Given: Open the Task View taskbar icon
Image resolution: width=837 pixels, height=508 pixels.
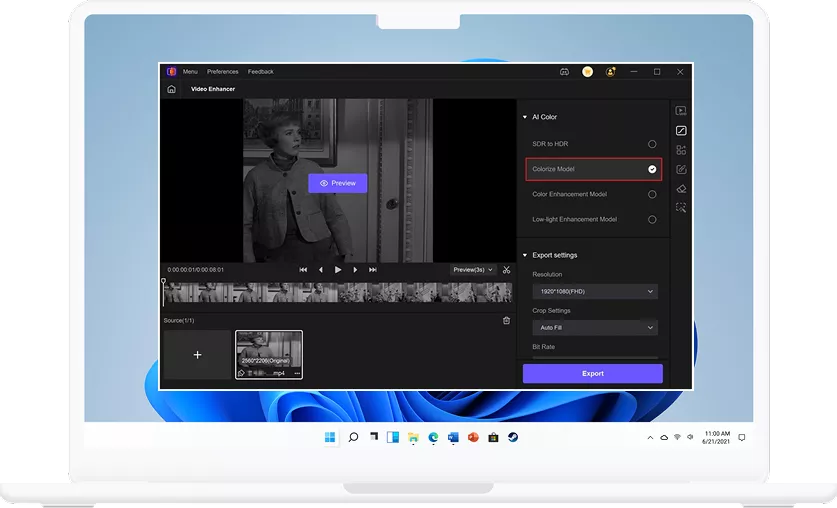Looking at the screenshot, I should [x=374, y=438].
